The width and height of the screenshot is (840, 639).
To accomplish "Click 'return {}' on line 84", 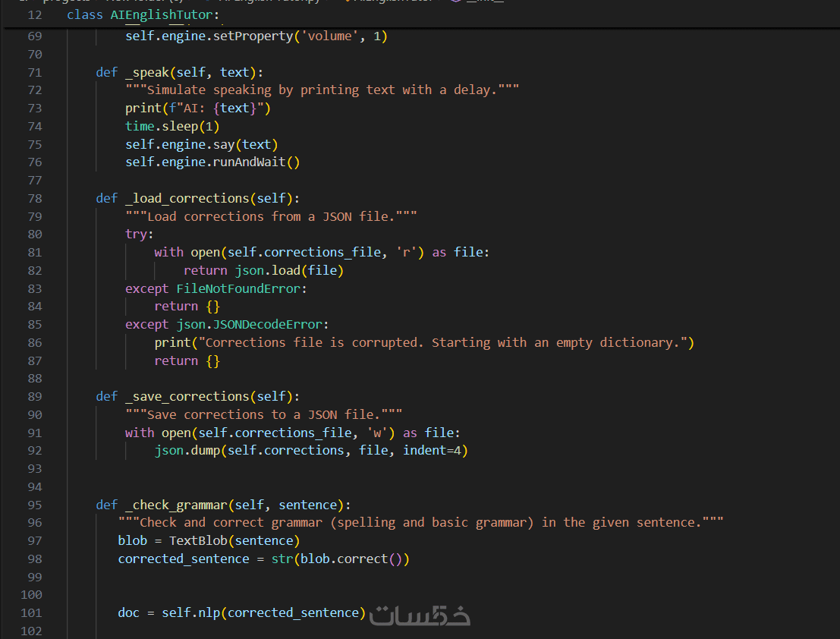I will coord(187,307).
